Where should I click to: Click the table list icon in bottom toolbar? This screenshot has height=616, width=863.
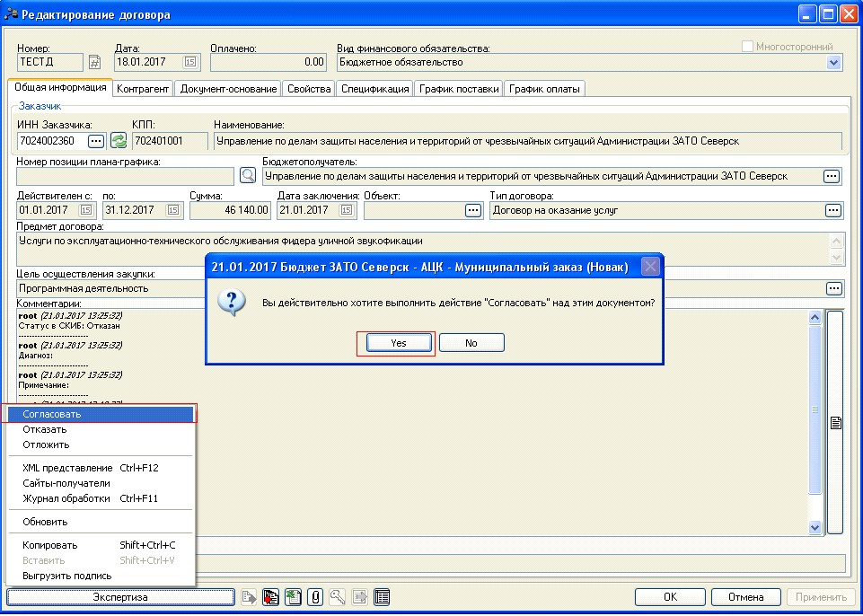pos(382,597)
